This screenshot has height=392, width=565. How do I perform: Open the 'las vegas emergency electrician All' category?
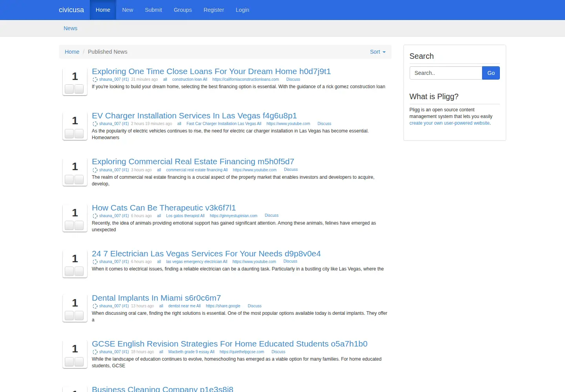(x=197, y=262)
